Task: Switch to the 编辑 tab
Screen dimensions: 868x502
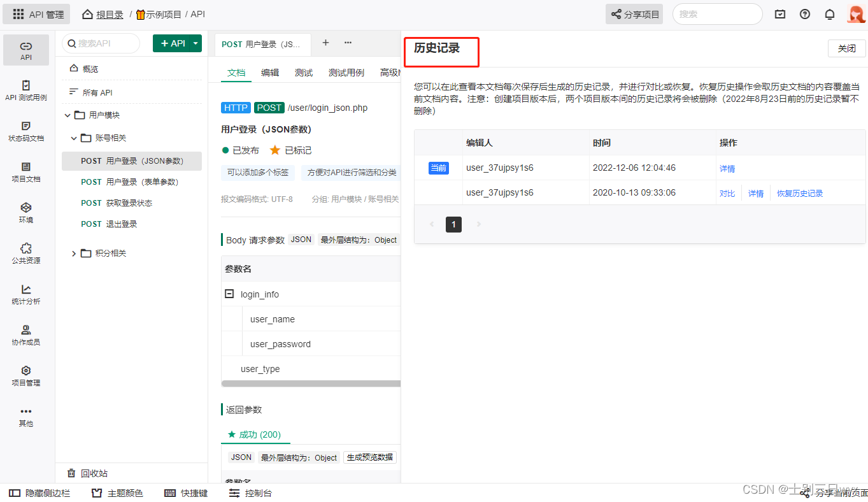Action: [270, 73]
